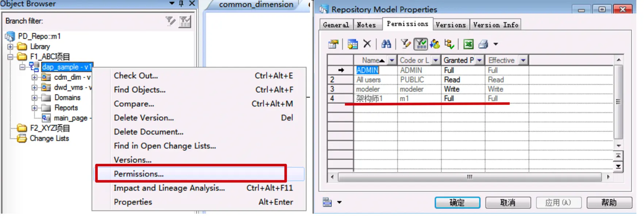
Task: Export to Excel icon
Action: 468,44
